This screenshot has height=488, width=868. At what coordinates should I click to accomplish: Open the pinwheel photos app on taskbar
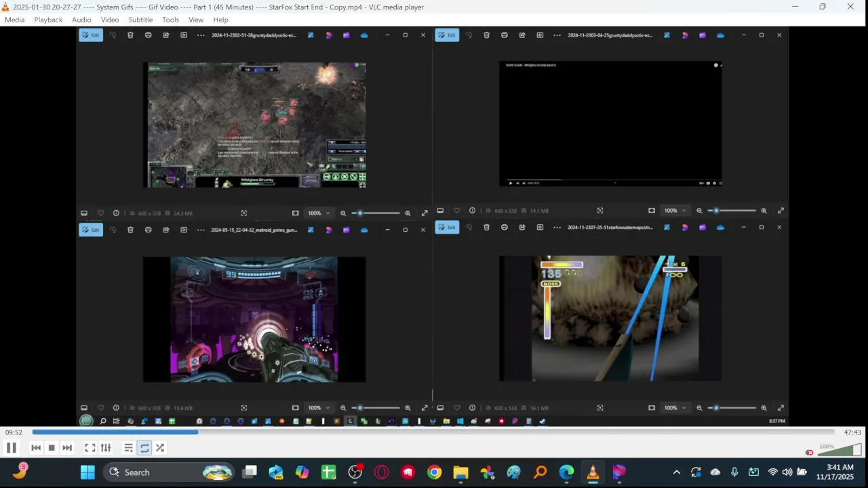[487, 472]
